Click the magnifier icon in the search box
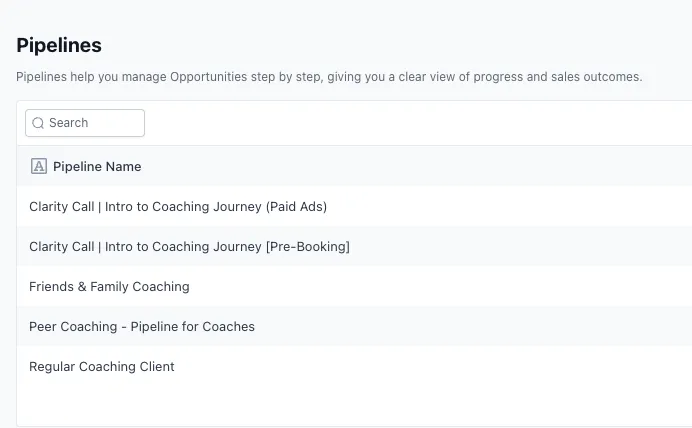 coord(38,123)
